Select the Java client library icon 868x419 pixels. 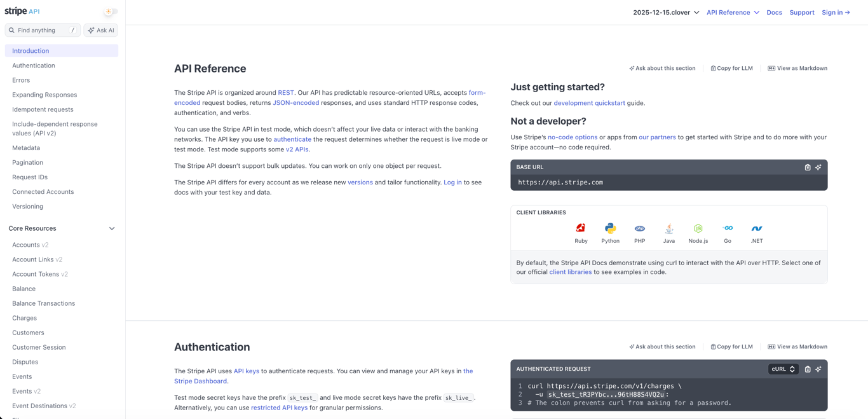click(668, 229)
